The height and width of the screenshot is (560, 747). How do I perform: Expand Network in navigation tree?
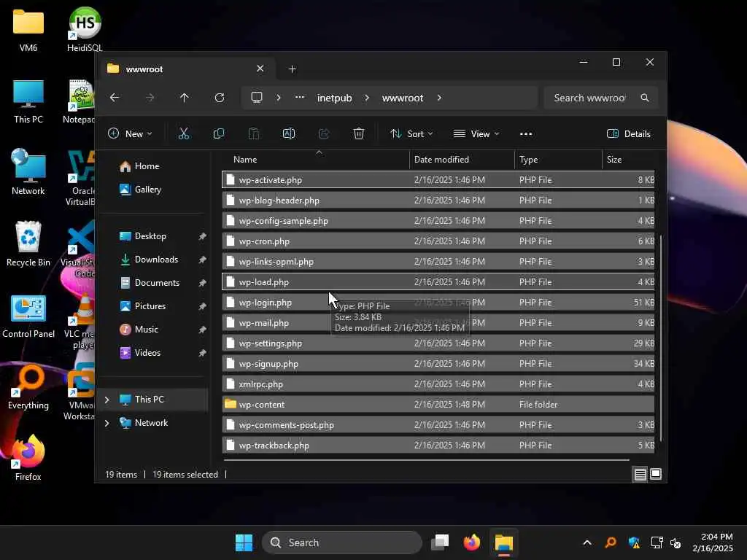[x=107, y=423]
